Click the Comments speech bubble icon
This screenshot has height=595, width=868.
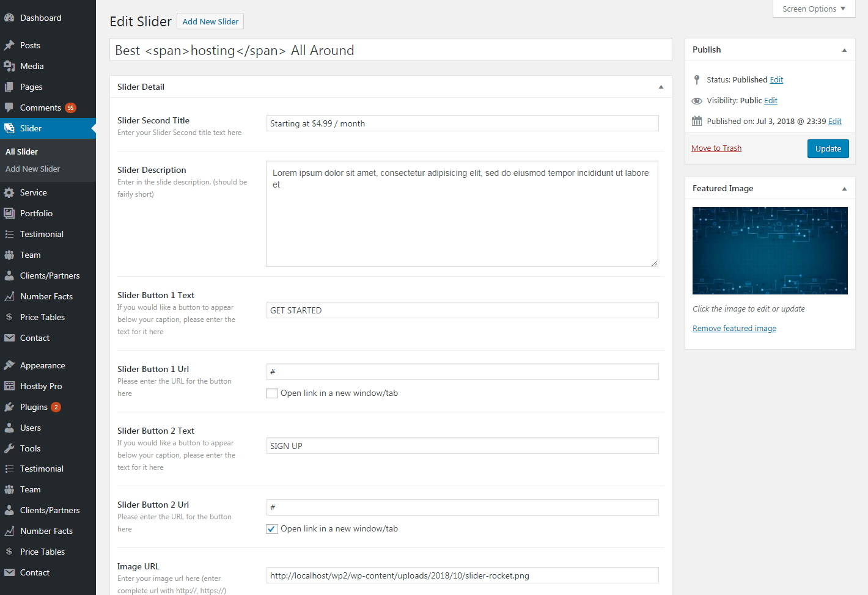point(9,108)
